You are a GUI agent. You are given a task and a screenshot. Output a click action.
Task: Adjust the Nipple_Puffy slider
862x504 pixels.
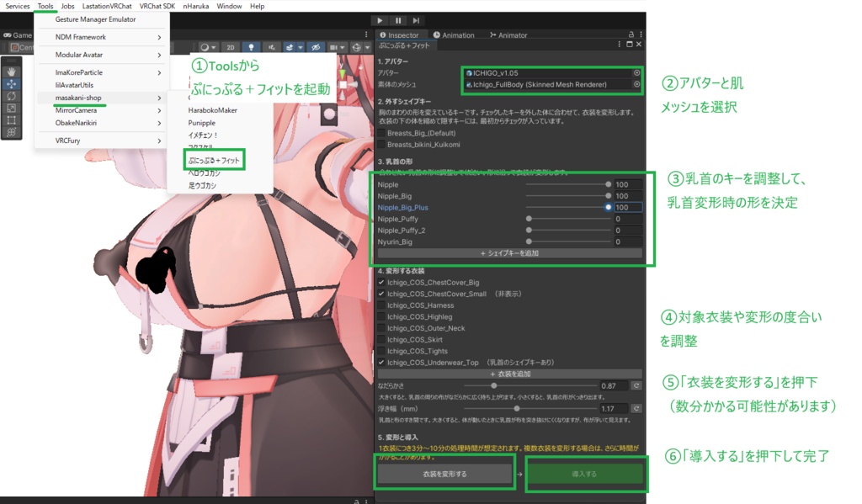(568, 219)
